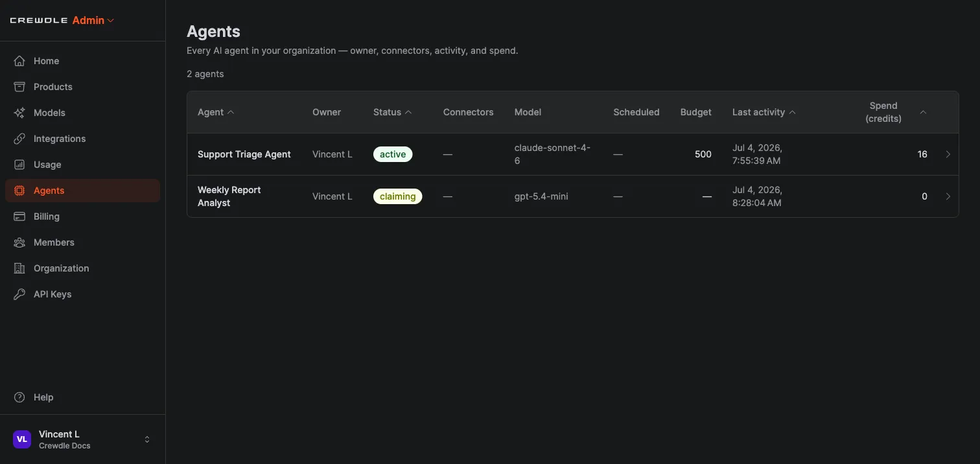Click the API Keys key icon

point(19,294)
